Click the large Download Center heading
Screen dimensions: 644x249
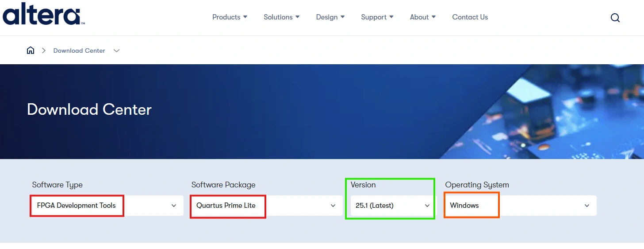click(89, 109)
